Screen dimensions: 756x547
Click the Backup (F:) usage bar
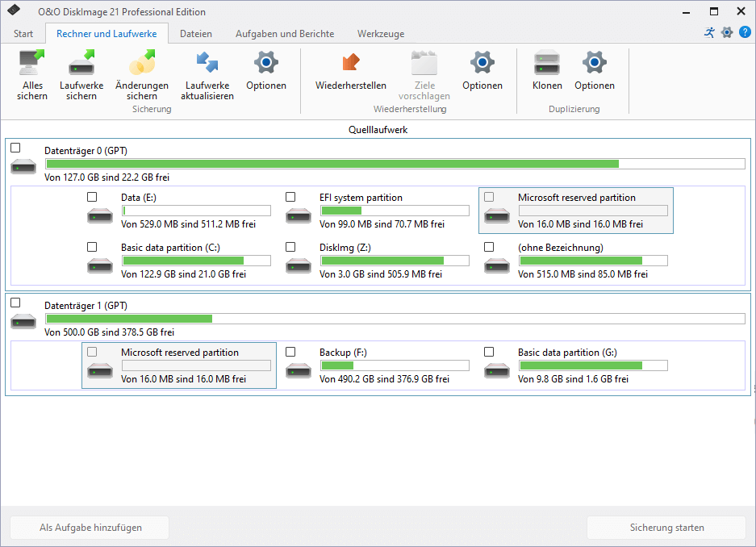pyautogui.click(x=395, y=365)
